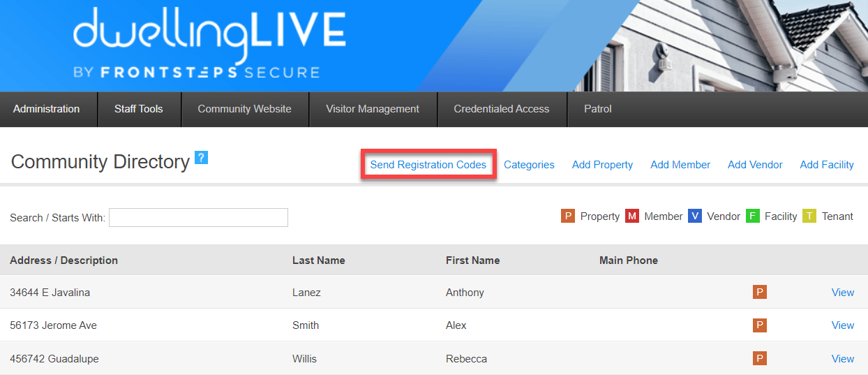Click the Add Property link
Screen dimensions: 868x375
(602, 165)
